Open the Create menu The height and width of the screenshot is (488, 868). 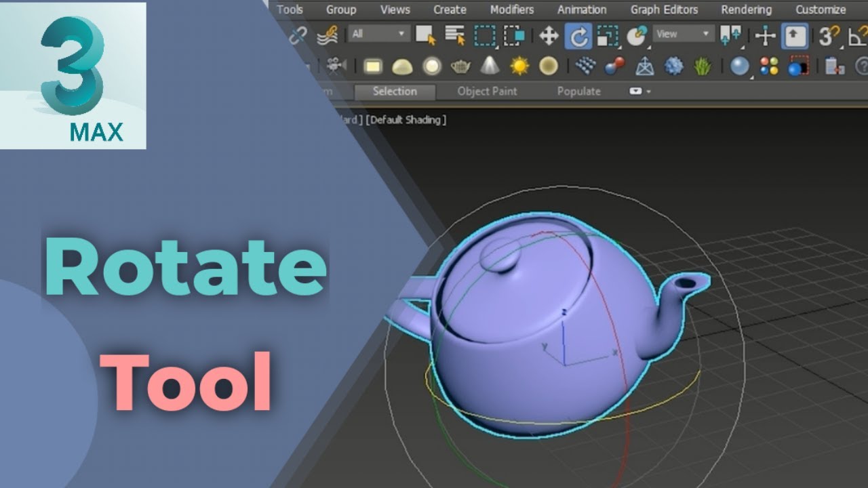(450, 9)
